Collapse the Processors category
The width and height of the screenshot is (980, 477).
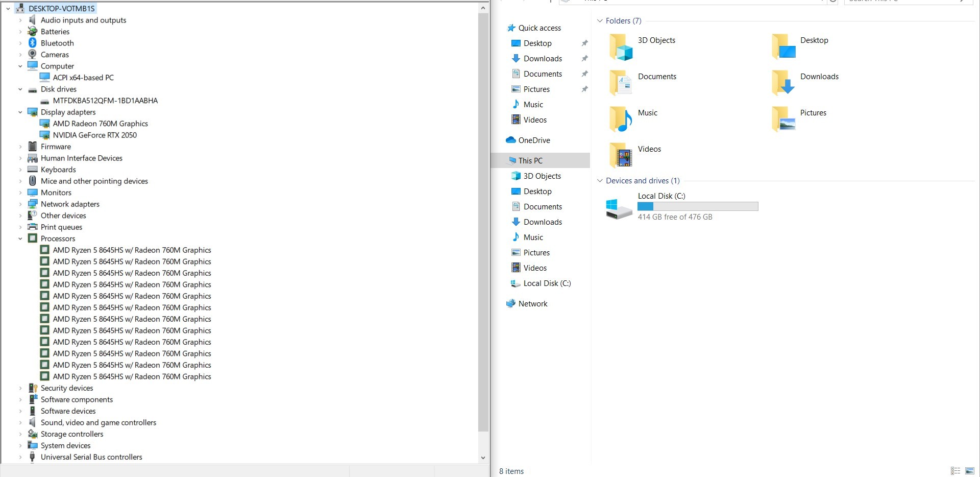pos(20,238)
